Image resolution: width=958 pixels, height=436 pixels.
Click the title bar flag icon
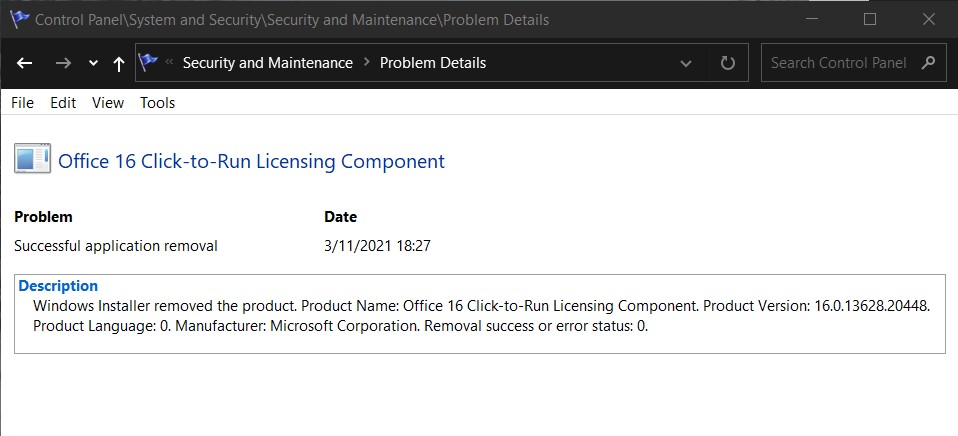tap(20, 20)
